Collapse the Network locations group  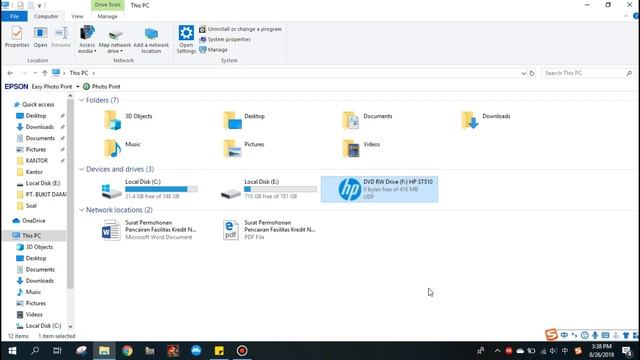coord(82,210)
